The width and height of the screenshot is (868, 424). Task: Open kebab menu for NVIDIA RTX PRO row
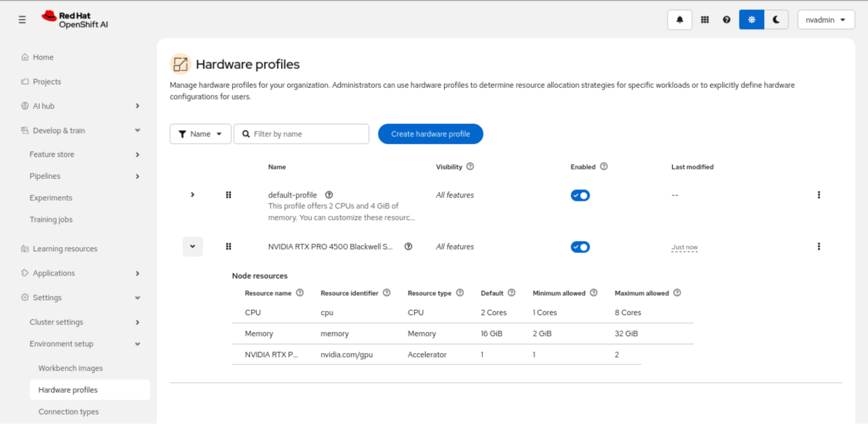tap(818, 247)
